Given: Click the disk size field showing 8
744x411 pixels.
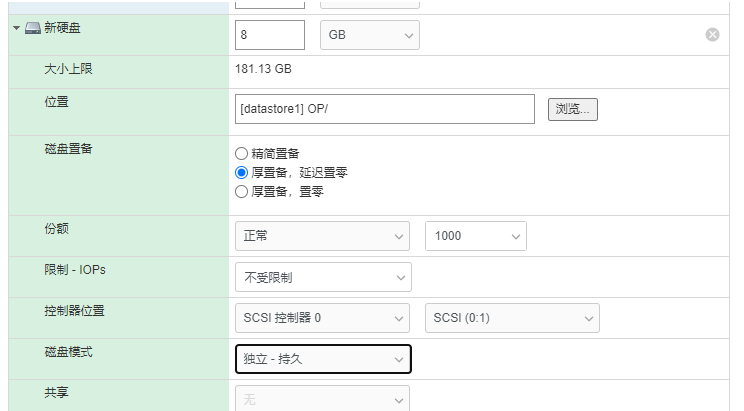Looking at the screenshot, I should coord(270,35).
